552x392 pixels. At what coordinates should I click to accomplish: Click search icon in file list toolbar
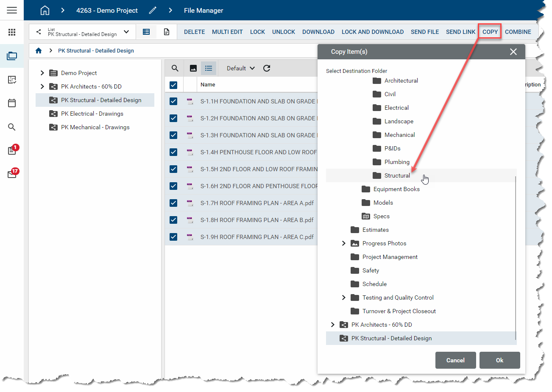pos(175,68)
